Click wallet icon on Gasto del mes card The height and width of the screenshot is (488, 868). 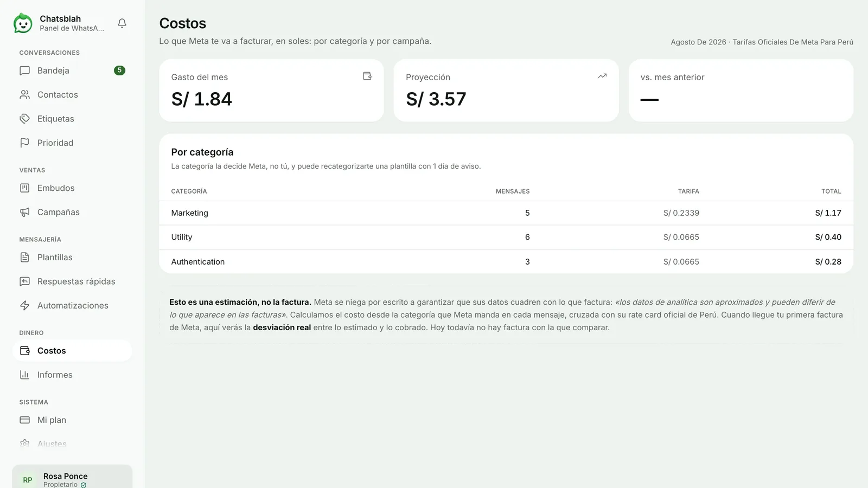click(x=367, y=76)
